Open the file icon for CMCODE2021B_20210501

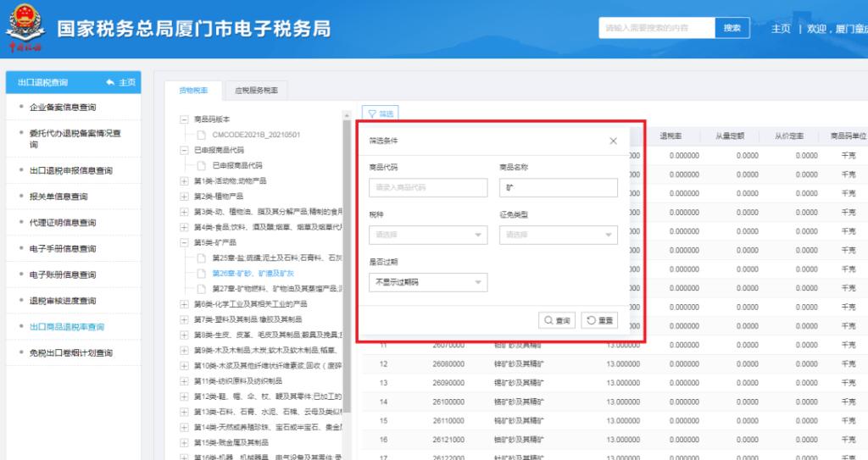coord(201,135)
